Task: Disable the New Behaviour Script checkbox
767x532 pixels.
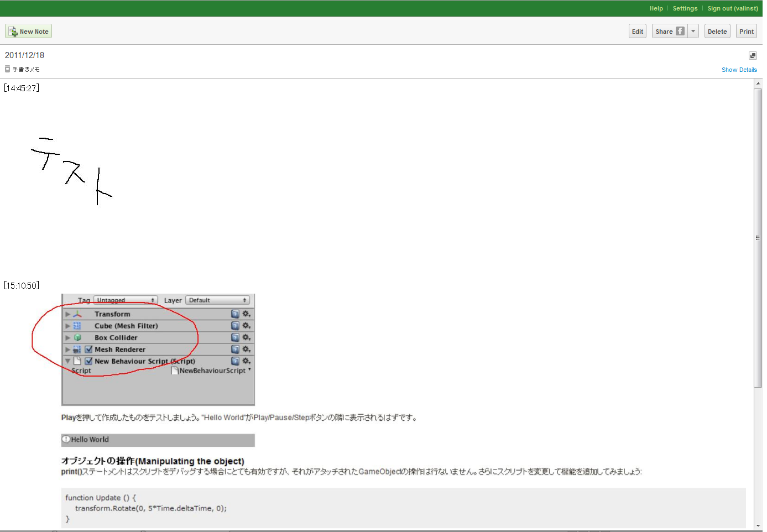Action: pos(88,361)
